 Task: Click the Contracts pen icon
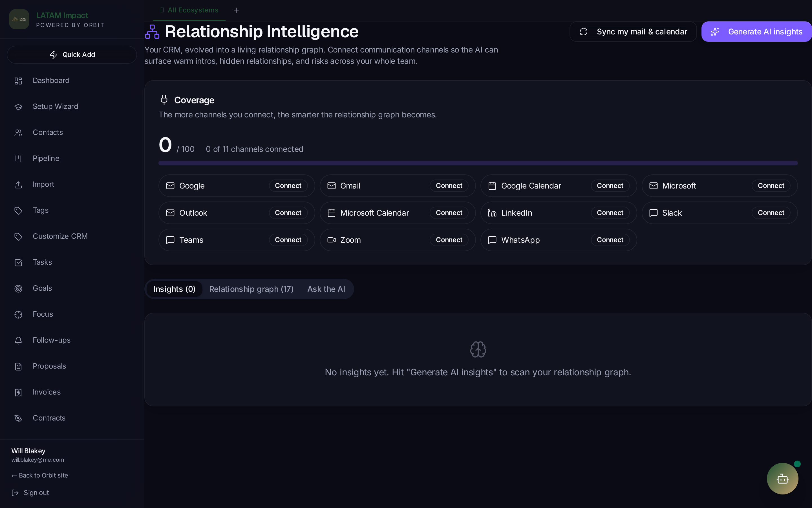pos(18,418)
